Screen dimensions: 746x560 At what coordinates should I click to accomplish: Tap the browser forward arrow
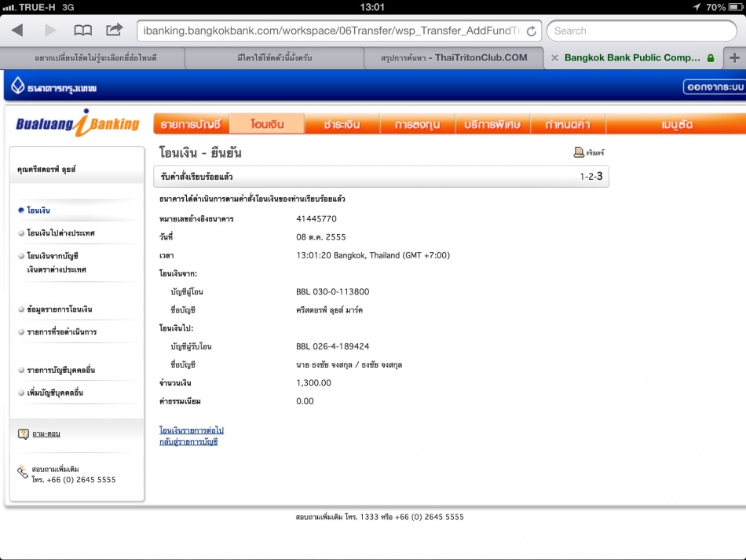[x=49, y=31]
